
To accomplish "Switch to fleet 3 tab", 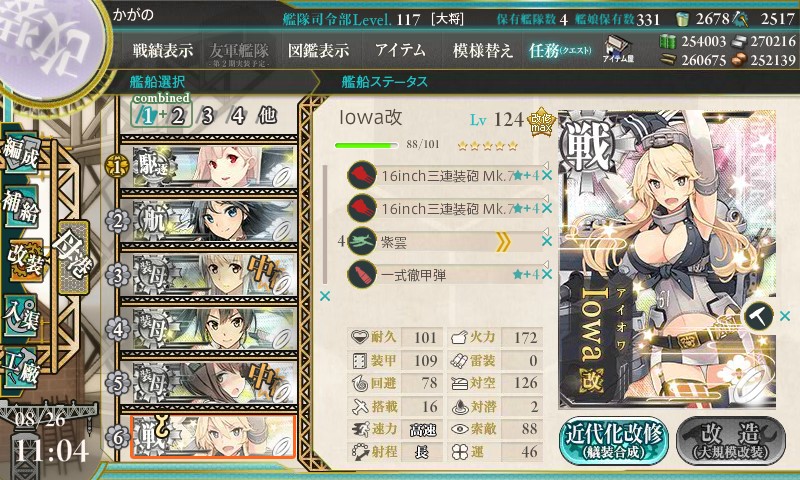I will [207, 116].
